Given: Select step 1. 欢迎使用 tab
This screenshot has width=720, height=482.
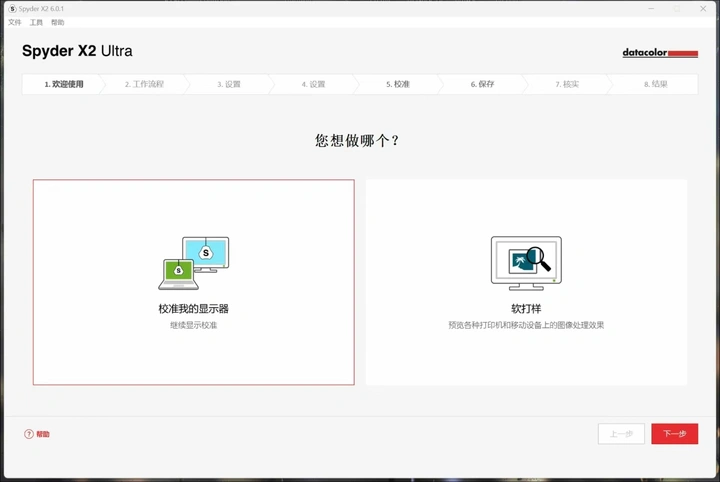Looking at the screenshot, I should pos(64,84).
